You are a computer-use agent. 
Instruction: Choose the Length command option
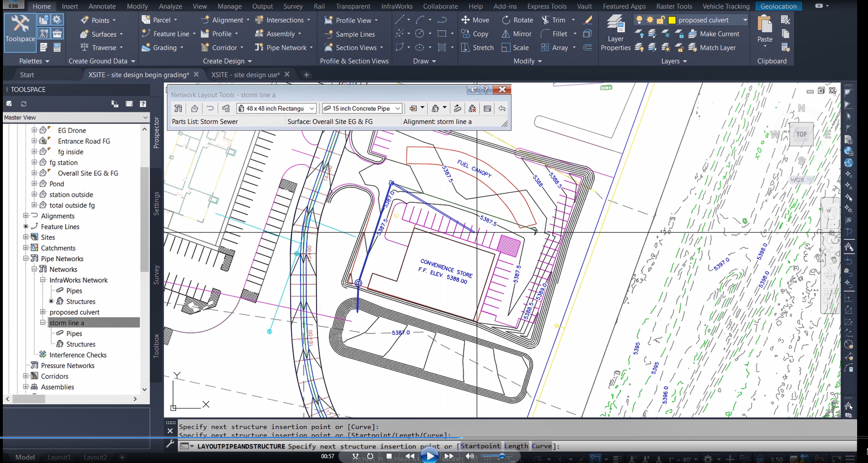coord(516,446)
